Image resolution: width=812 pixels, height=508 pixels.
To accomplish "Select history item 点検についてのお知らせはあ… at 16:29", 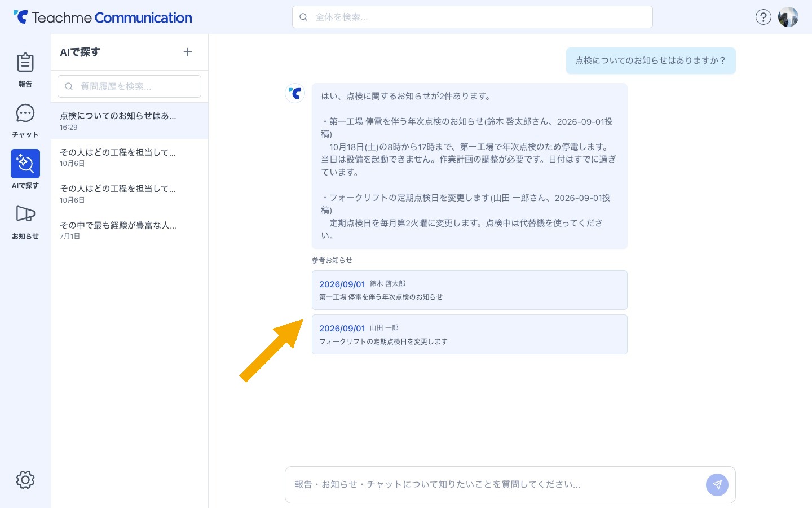I will pyautogui.click(x=129, y=121).
